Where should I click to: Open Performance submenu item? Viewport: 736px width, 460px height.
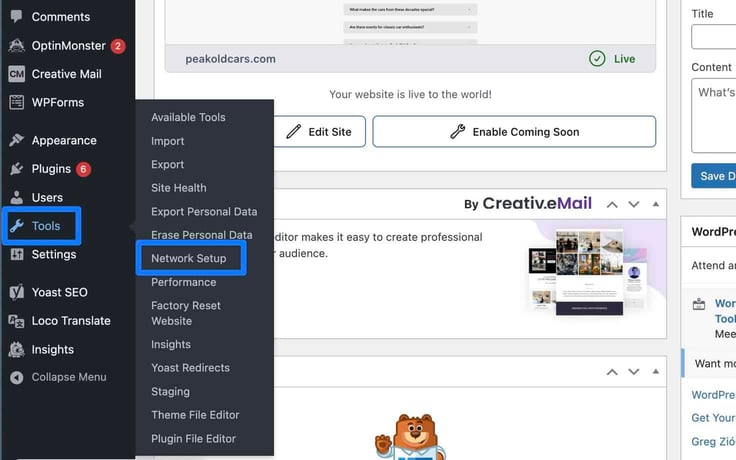[184, 282]
